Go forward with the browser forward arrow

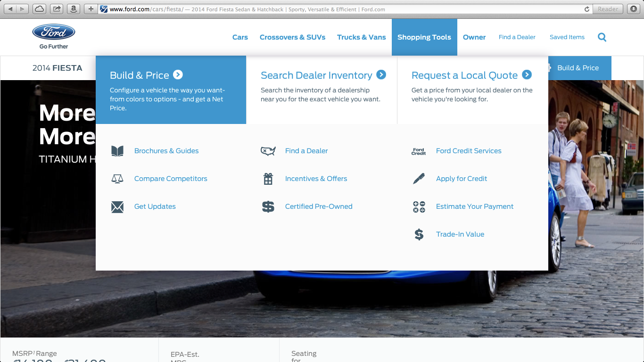[23, 9]
